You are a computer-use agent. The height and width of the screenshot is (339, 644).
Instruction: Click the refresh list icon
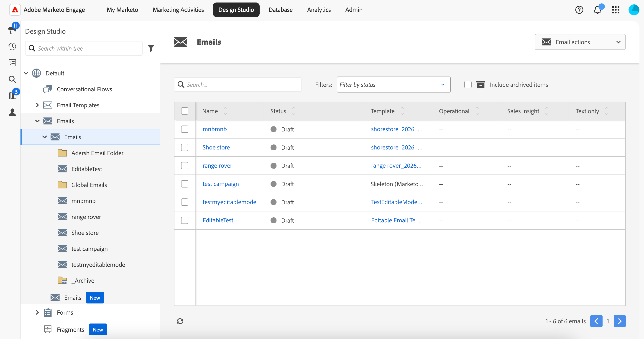180,321
